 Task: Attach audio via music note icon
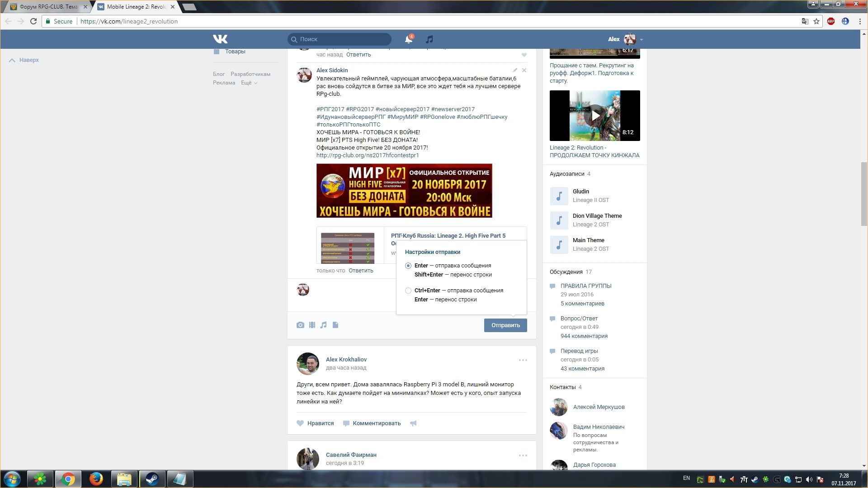[x=324, y=325]
